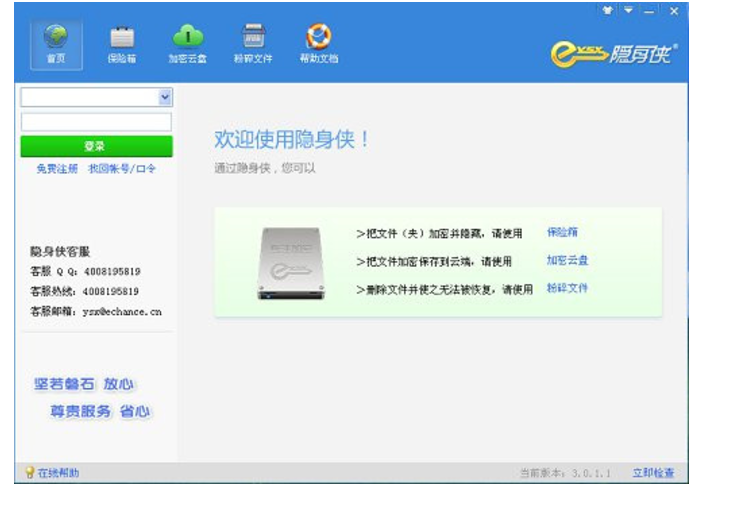741x506 pixels.
Task: Click the 免费注册 free registration link
Action: point(57,169)
